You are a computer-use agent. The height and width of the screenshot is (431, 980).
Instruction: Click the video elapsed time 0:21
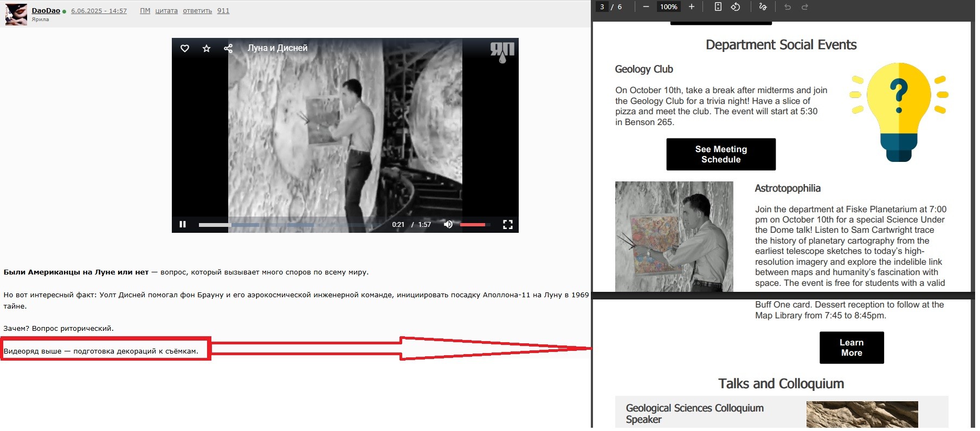pos(398,225)
